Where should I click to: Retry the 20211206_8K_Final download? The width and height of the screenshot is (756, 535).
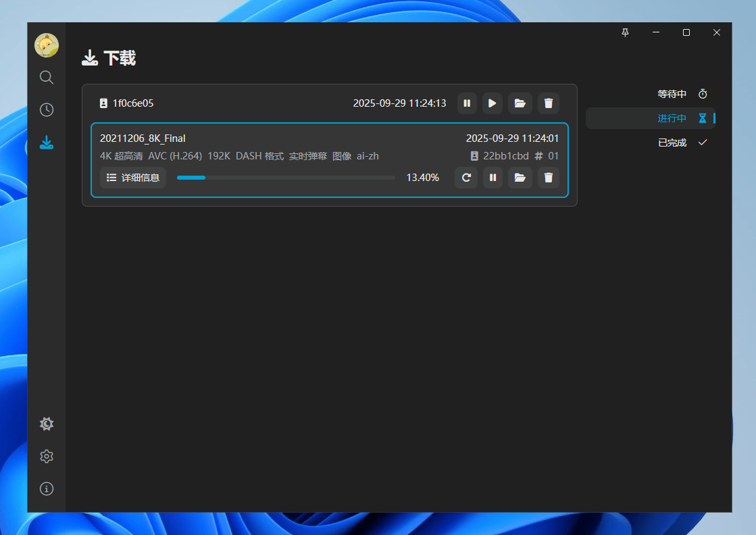click(x=466, y=178)
